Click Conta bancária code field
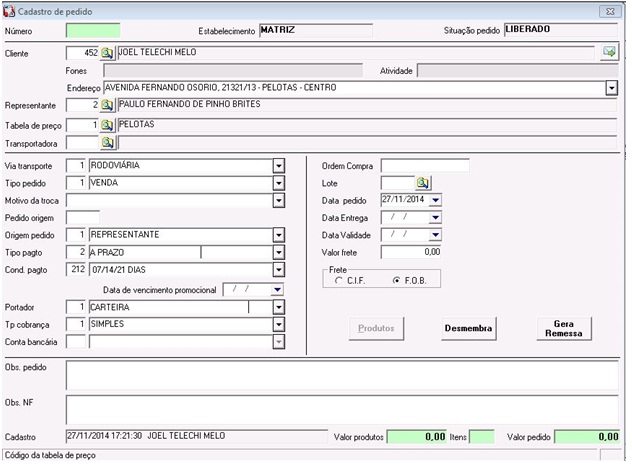The height and width of the screenshot is (466, 632). click(76, 342)
